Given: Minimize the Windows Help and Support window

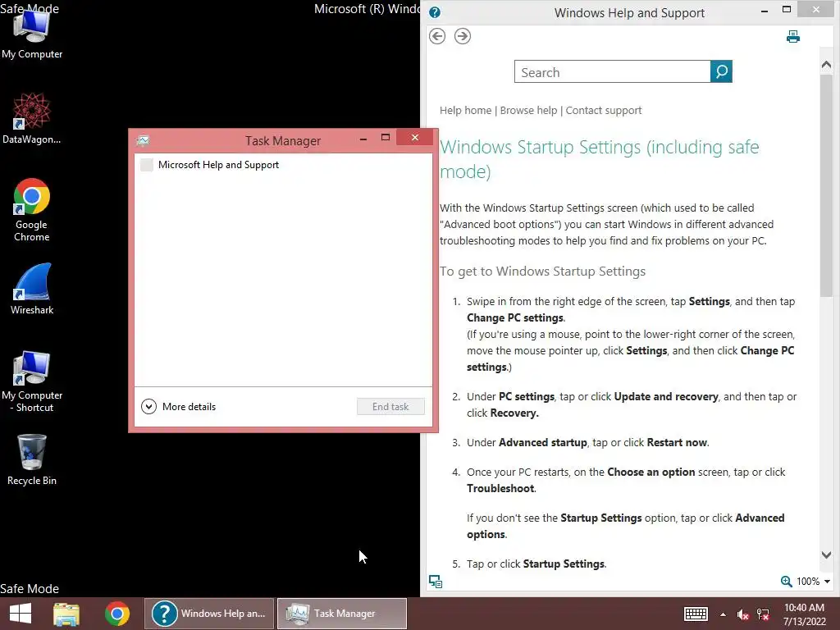Looking at the screenshot, I should [x=765, y=10].
